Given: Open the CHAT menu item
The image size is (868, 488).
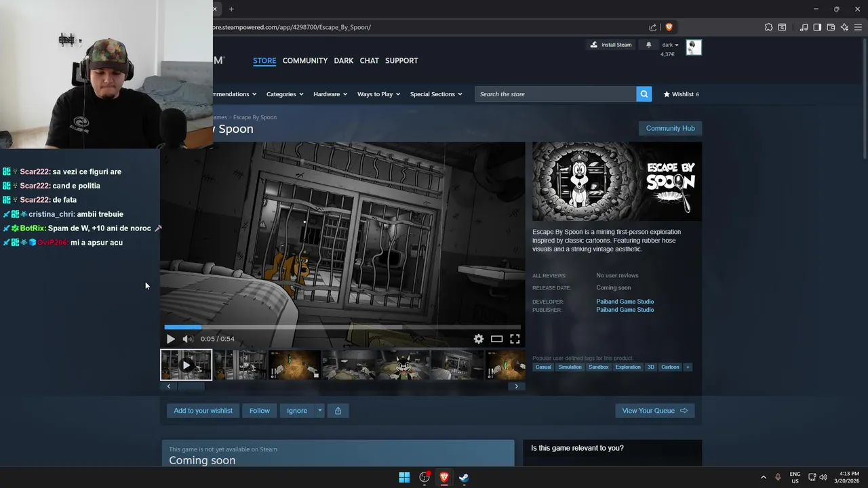Looking at the screenshot, I should point(370,60).
